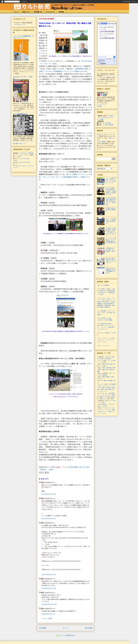138x644 pixels.
Task: Go to 次の投稿 at the page bottom
Action: tap(42, 628)
